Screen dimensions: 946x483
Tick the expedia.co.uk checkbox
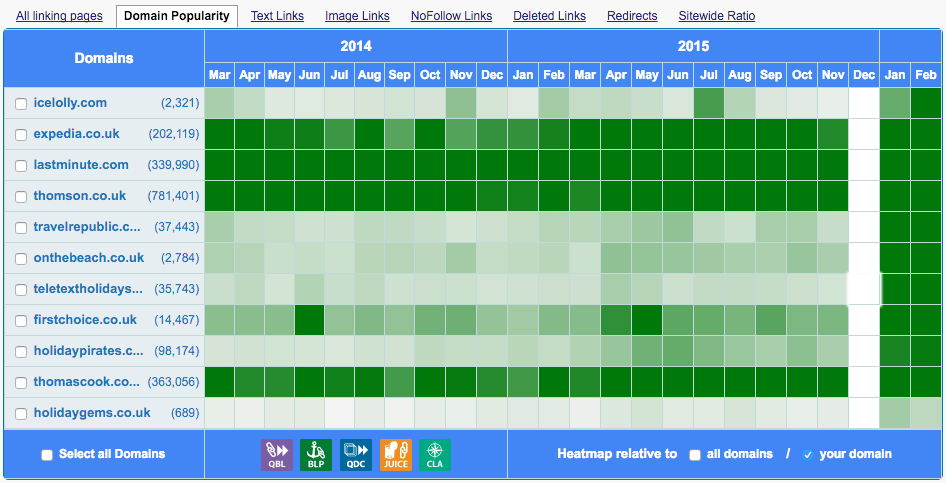coord(21,134)
